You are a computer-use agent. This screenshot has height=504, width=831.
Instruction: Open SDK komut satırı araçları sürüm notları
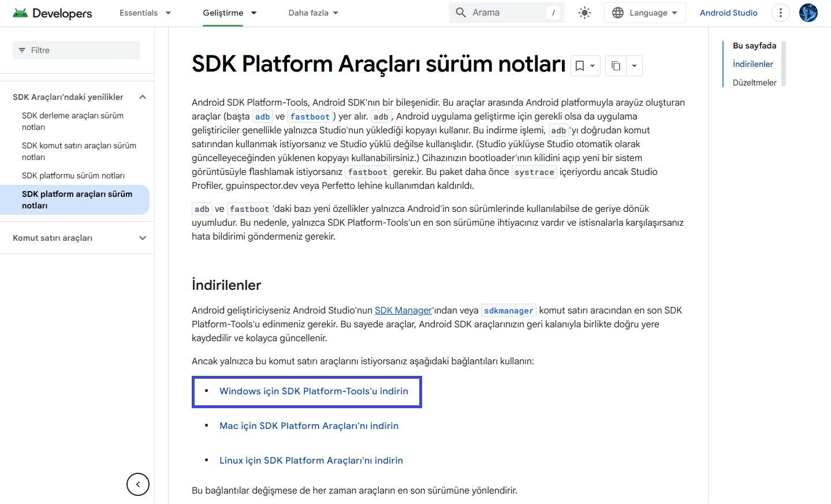80,151
